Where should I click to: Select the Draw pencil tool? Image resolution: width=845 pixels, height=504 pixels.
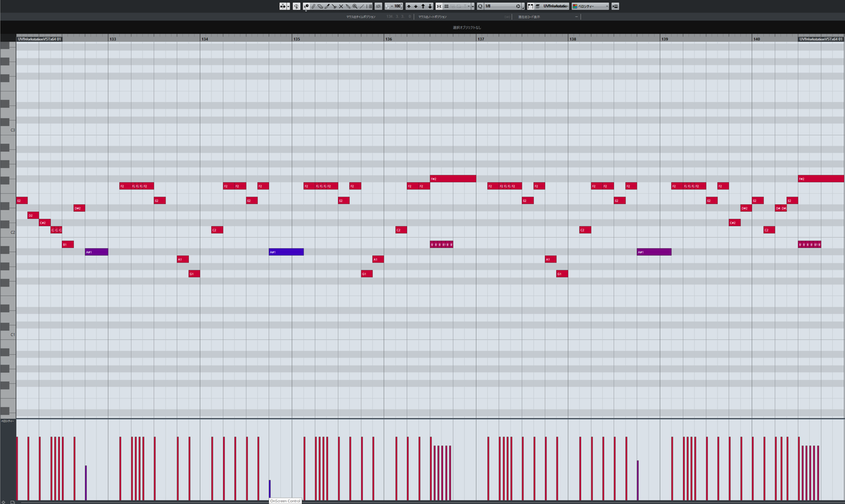pyautogui.click(x=313, y=6)
